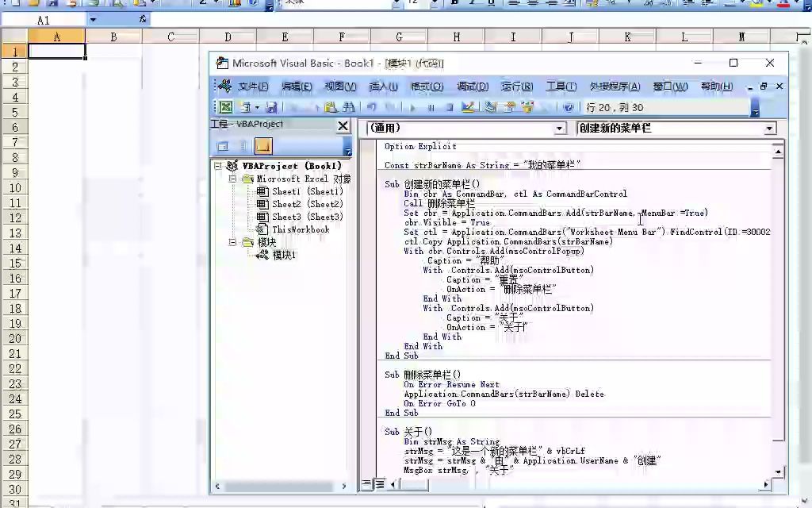Collapse the VBAProject (Book1) tree node

(x=218, y=166)
